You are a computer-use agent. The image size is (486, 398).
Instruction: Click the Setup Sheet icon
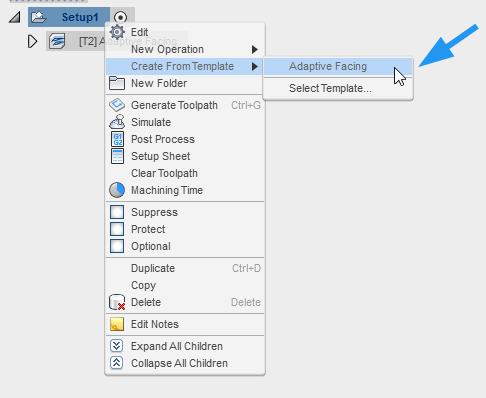point(117,156)
